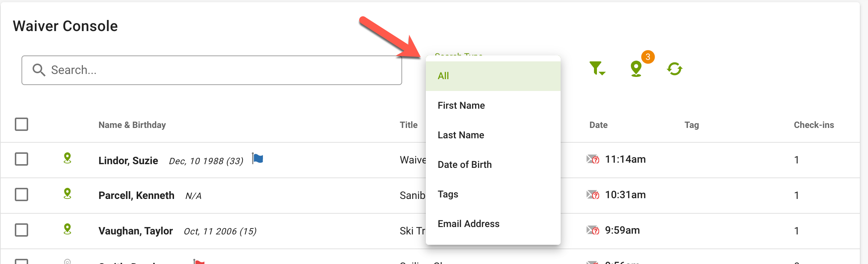Select All in the Search Type dropdown

tap(493, 76)
